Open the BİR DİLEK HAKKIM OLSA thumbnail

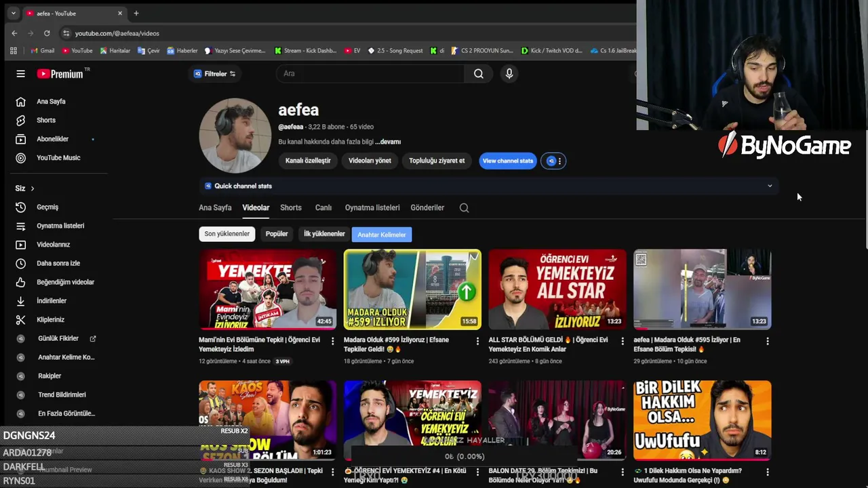click(x=703, y=420)
